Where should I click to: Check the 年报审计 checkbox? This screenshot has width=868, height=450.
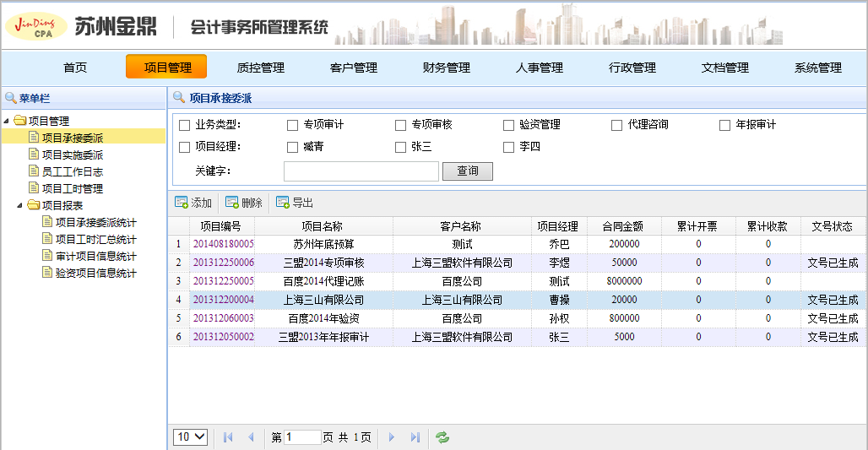(724, 125)
